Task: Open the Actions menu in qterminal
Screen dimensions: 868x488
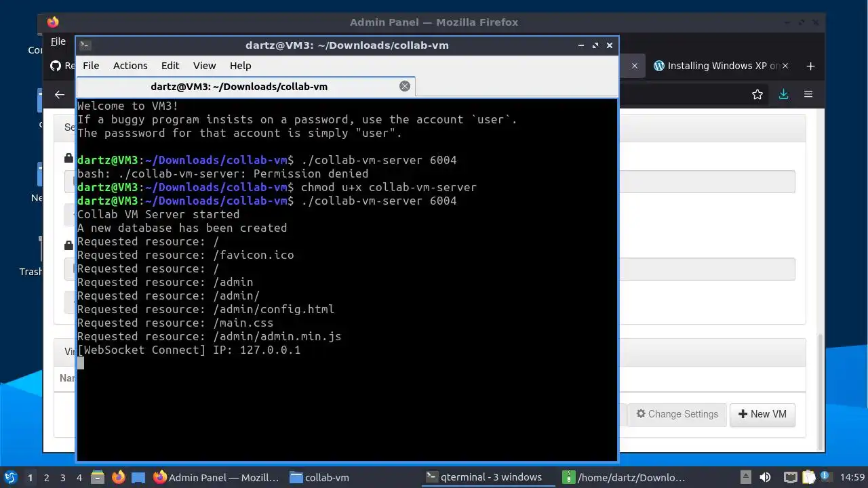Action: (130, 66)
